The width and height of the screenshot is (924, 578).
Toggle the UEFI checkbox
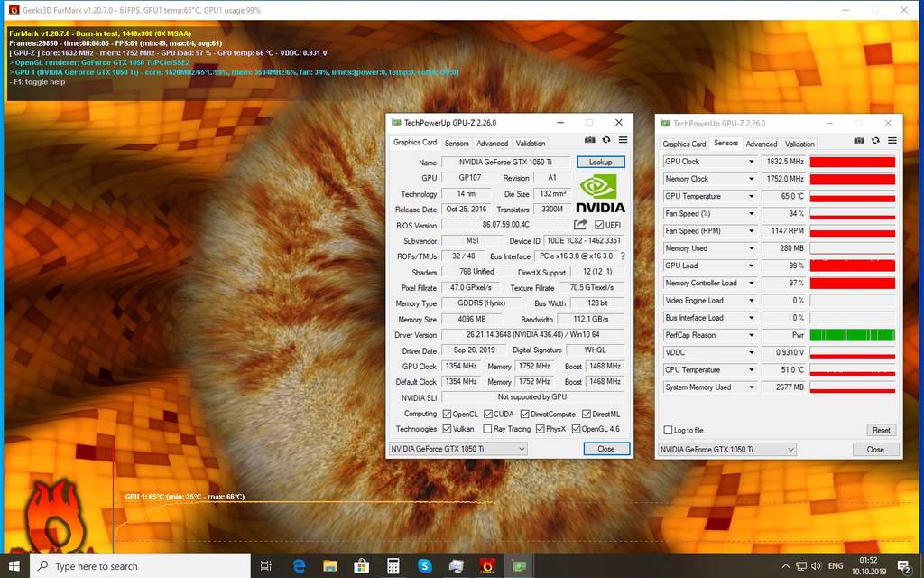(x=599, y=225)
